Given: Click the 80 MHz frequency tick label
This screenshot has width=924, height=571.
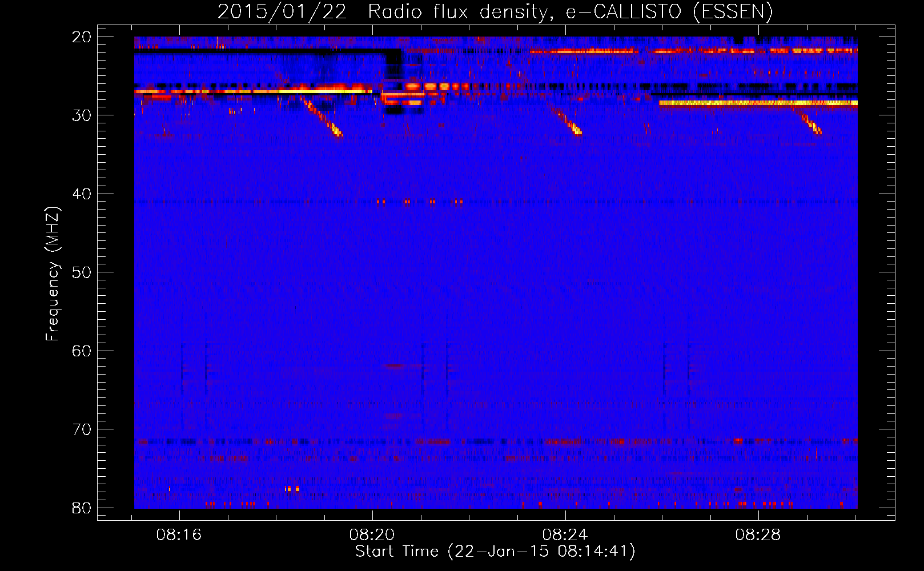Looking at the screenshot, I should click(x=82, y=508).
